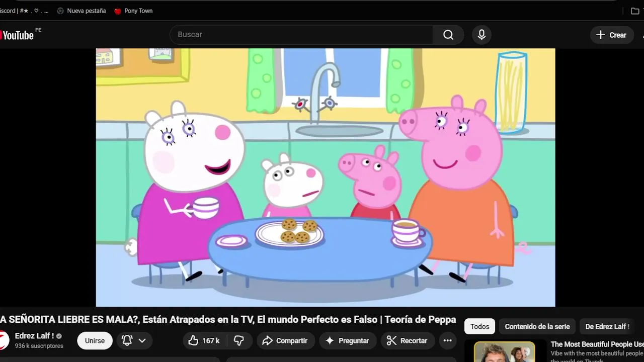This screenshot has height=362, width=644.
Task: Open Edrez Lalf ! channel name
Action: (x=34, y=336)
